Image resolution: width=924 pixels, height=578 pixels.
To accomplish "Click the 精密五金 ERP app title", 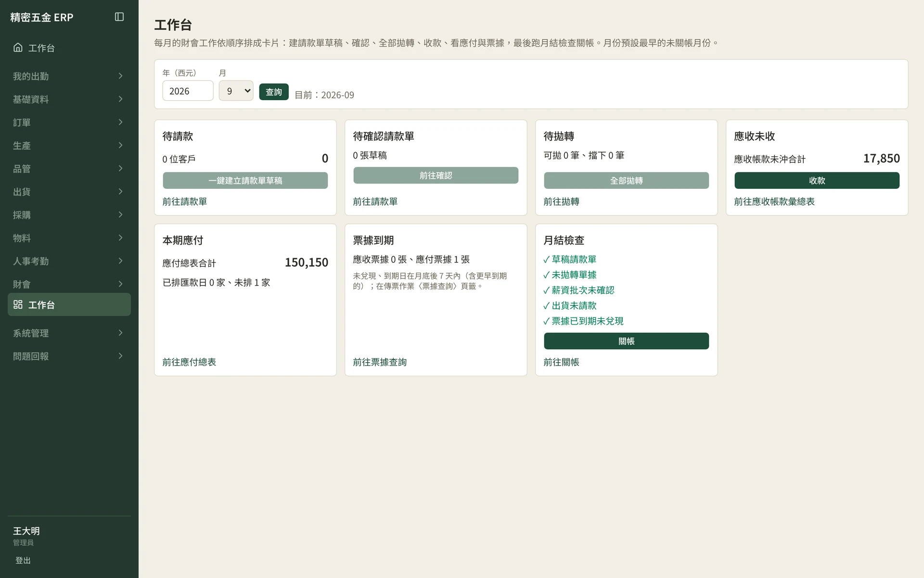I will click(42, 17).
